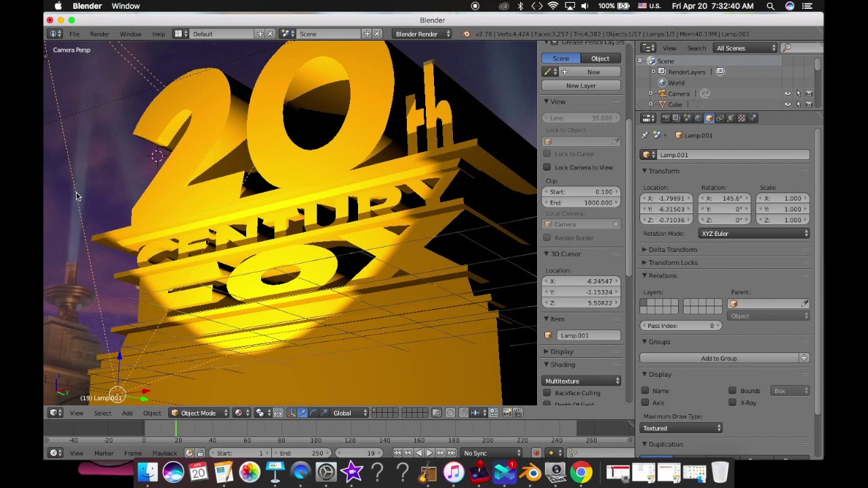Click the timeline lock time range icon
Image resolution: width=868 pixels, height=488 pixels.
pos(200,453)
